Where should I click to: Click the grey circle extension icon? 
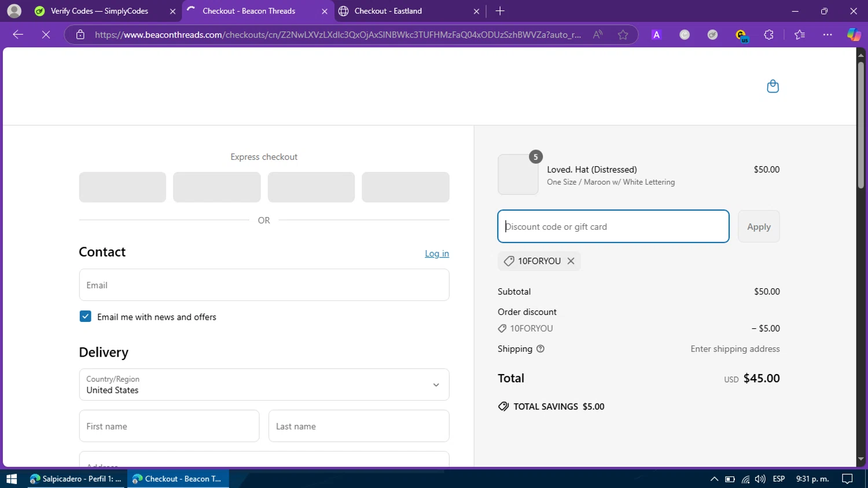point(685,35)
